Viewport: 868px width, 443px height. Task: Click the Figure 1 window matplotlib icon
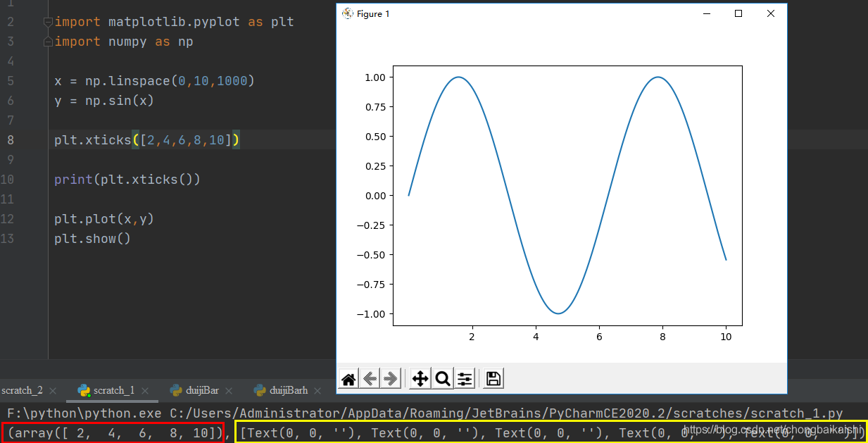click(x=348, y=13)
